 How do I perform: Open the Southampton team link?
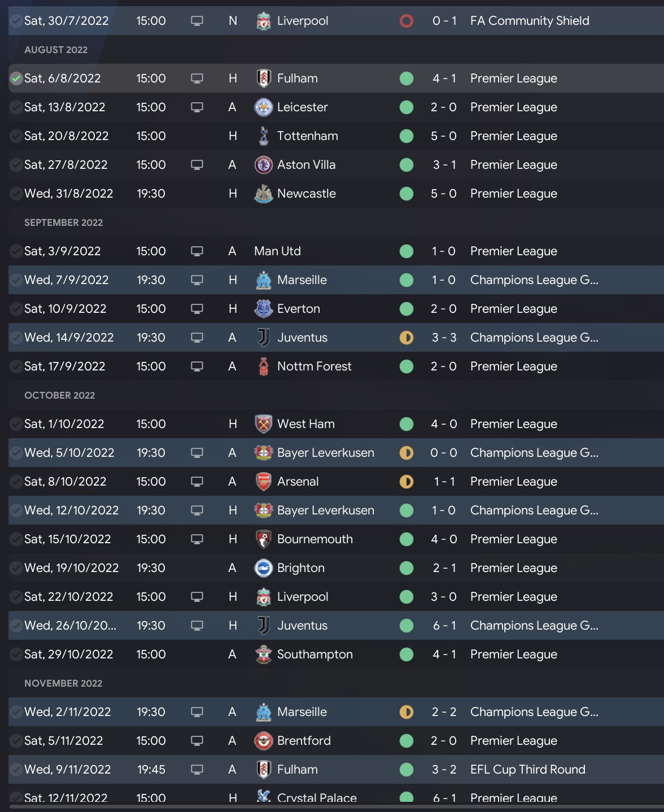314,654
